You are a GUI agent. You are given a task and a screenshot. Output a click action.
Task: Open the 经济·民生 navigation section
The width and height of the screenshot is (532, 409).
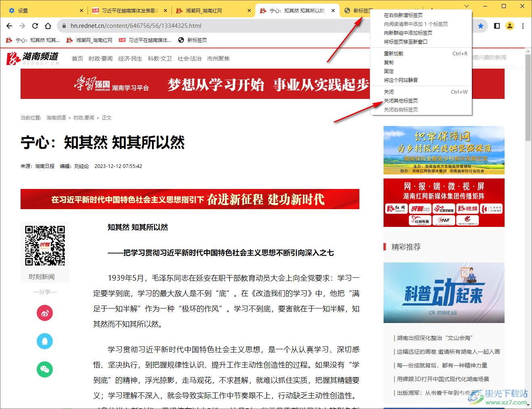[130, 59]
